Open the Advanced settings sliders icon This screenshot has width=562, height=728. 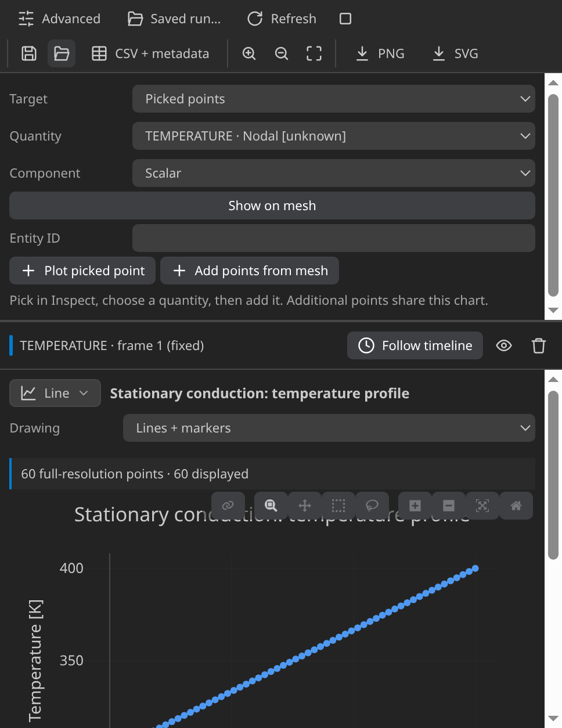(x=26, y=19)
